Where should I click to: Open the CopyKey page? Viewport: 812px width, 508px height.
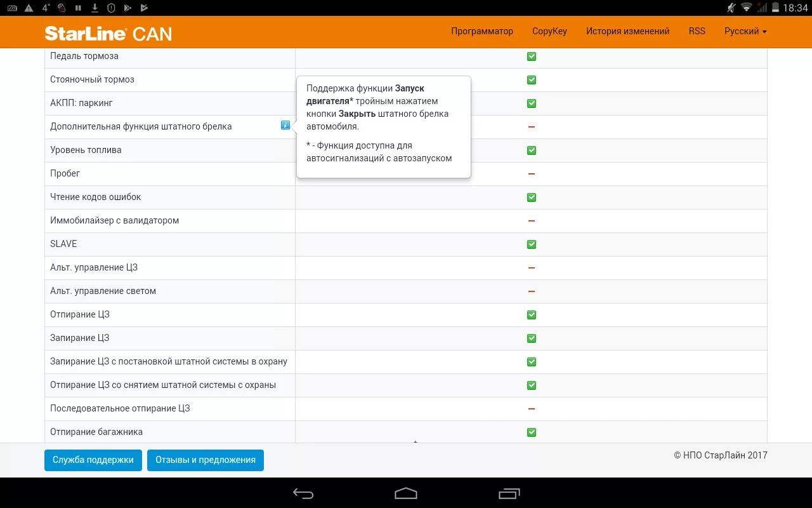(x=549, y=31)
